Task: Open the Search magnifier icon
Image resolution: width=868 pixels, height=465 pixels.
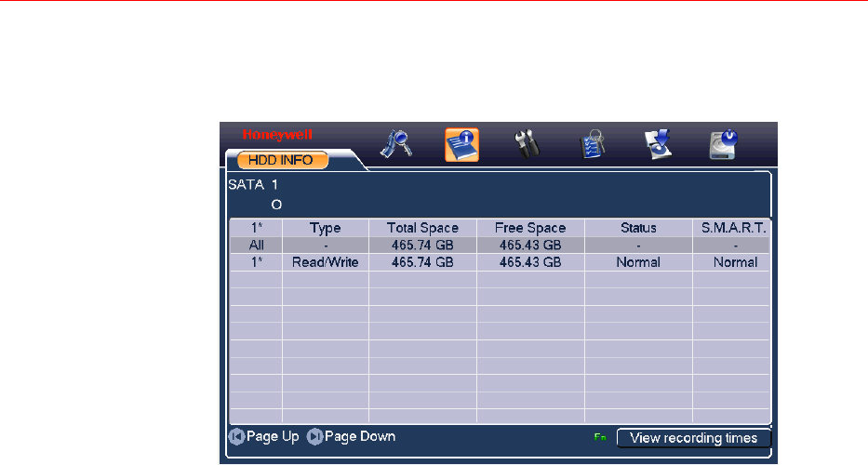Action: tap(395, 144)
